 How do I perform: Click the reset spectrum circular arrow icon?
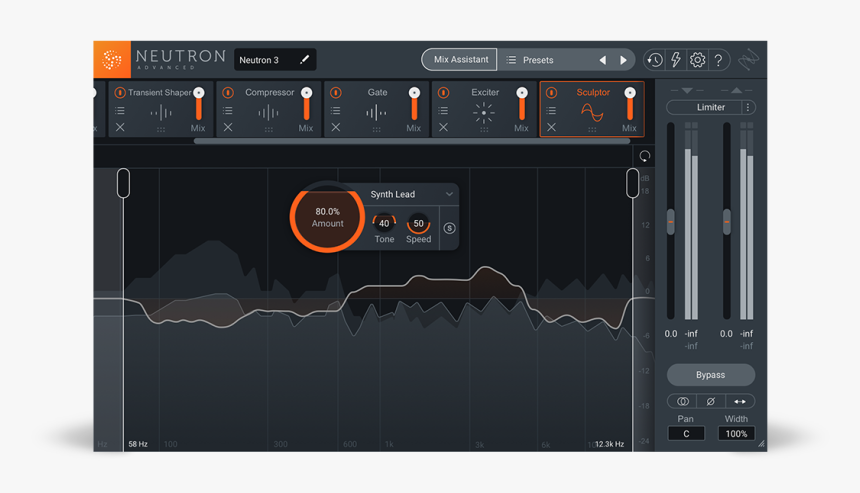[x=644, y=156]
